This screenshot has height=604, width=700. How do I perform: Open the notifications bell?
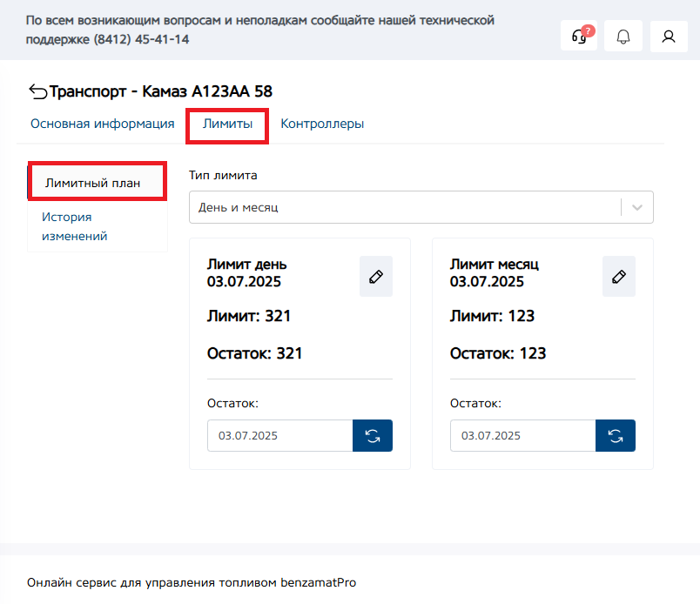pos(623,36)
